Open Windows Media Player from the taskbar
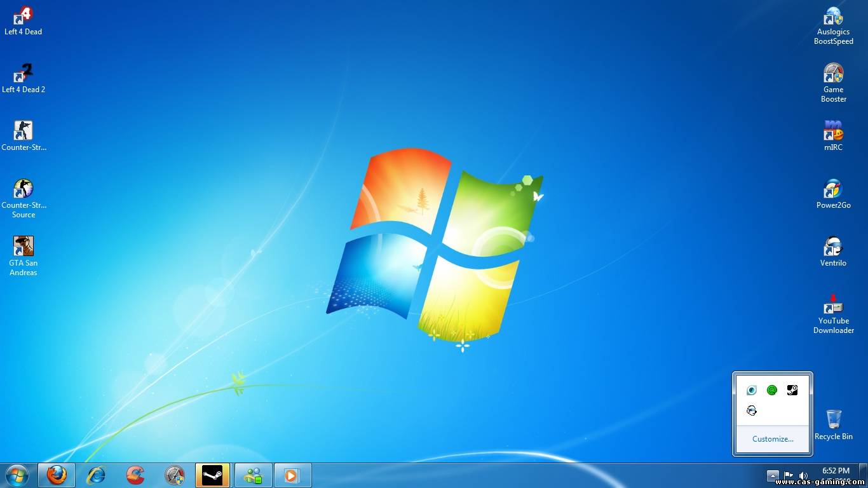This screenshot has width=868, height=488. (x=292, y=475)
